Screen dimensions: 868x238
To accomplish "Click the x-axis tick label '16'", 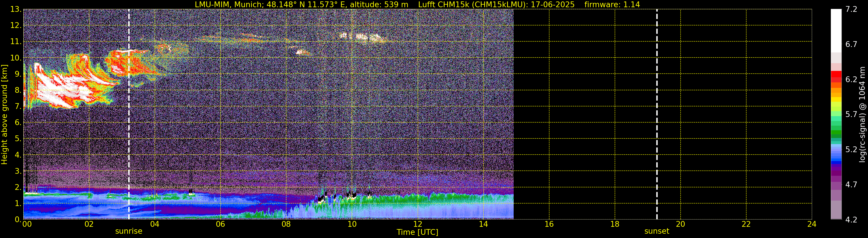I will click(x=549, y=224).
